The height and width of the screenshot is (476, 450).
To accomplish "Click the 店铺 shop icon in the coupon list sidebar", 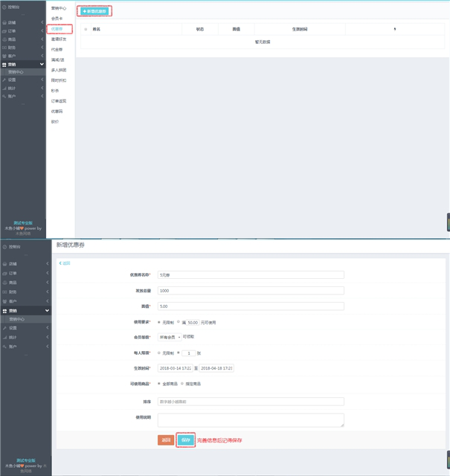I will point(4,22).
